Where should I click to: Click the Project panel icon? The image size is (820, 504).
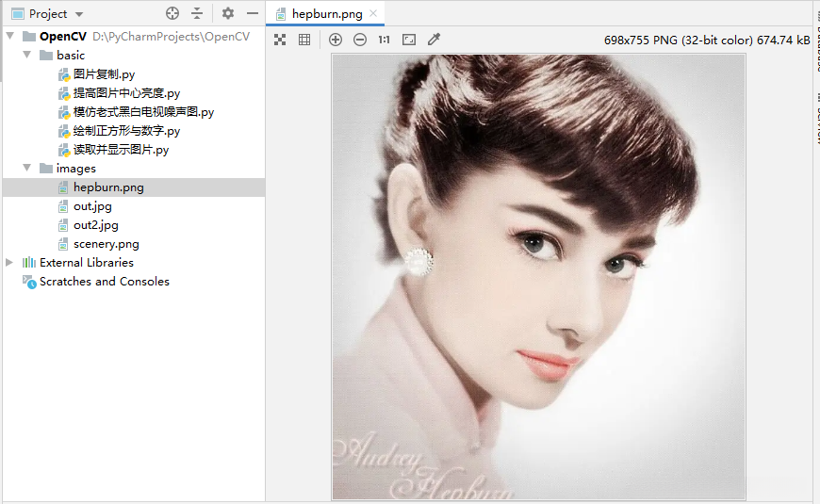18,13
